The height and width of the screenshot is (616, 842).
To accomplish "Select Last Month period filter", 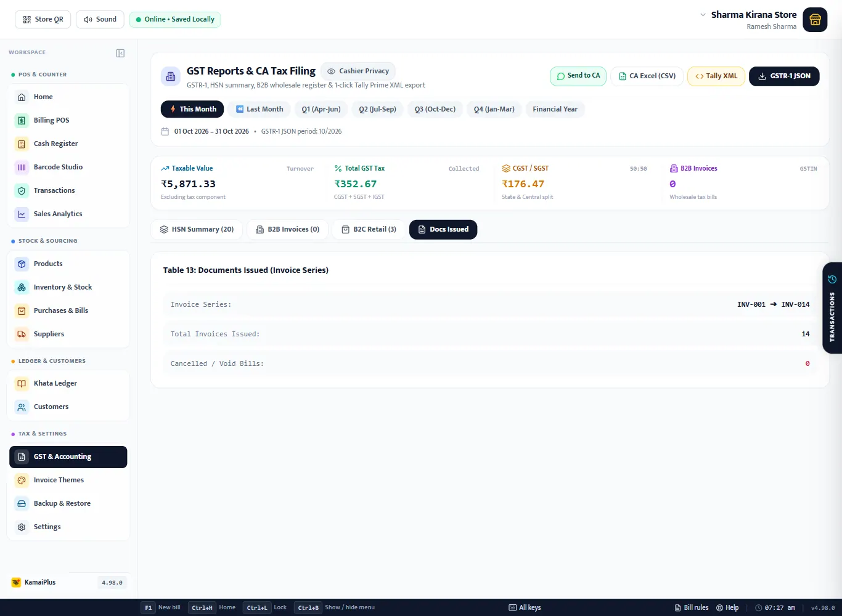I will pos(260,109).
